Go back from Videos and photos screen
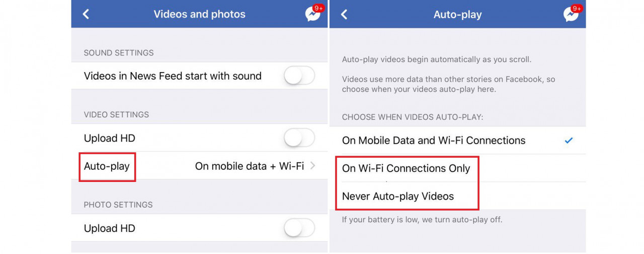The width and height of the screenshot is (644, 254). tap(86, 14)
